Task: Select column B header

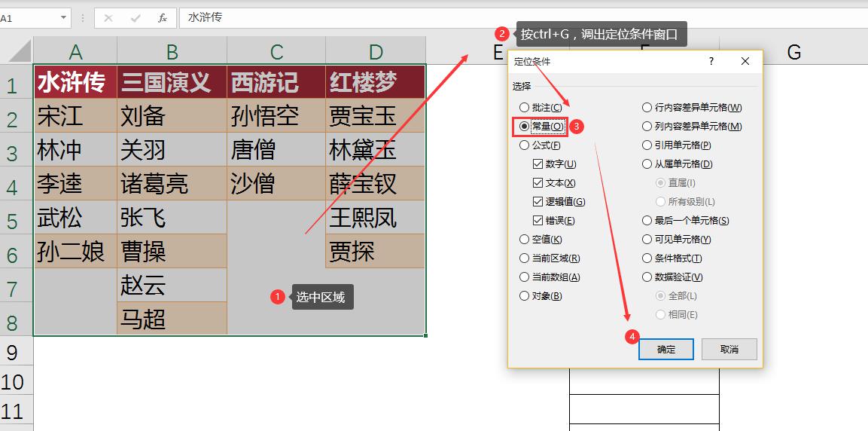Action: (x=172, y=51)
